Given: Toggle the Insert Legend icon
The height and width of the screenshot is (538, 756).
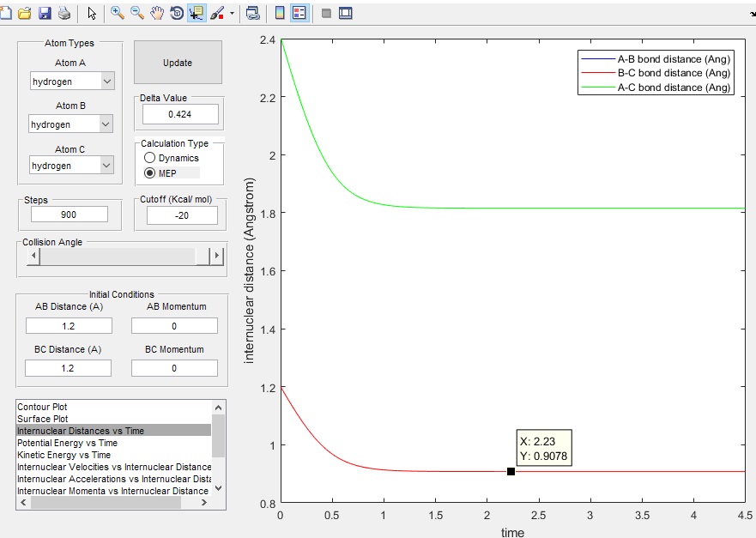Looking at the screenshot, I should 299,13.
